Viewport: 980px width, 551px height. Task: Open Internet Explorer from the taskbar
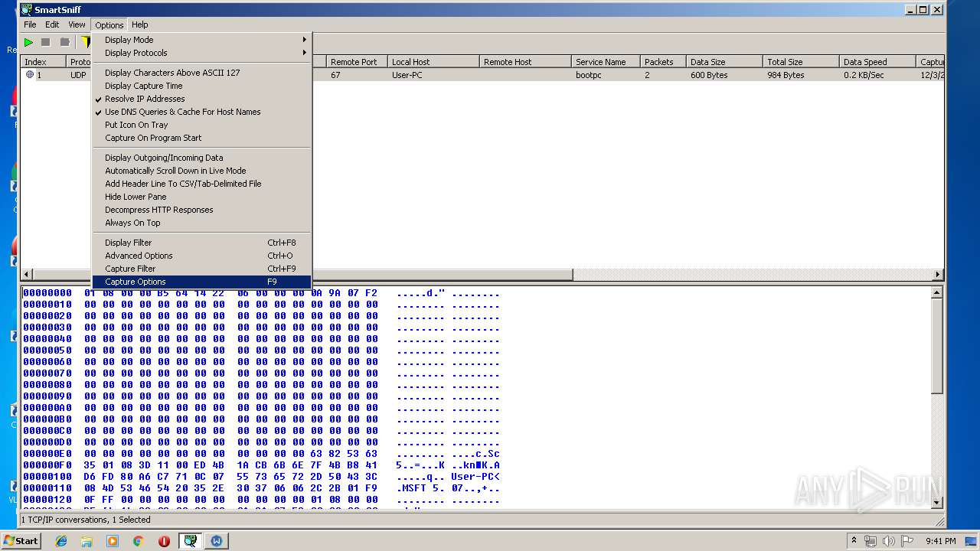point(61,541)
